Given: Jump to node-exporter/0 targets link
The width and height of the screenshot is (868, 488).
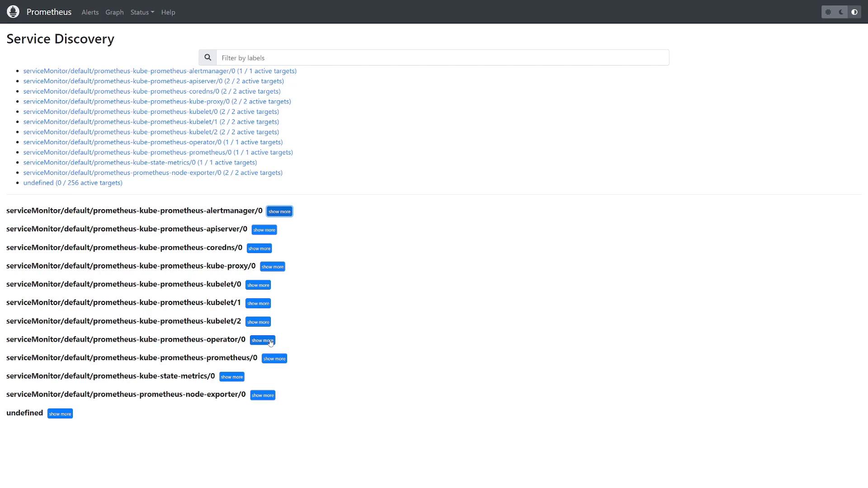Looking at the screenshot, I should (153, 173).
